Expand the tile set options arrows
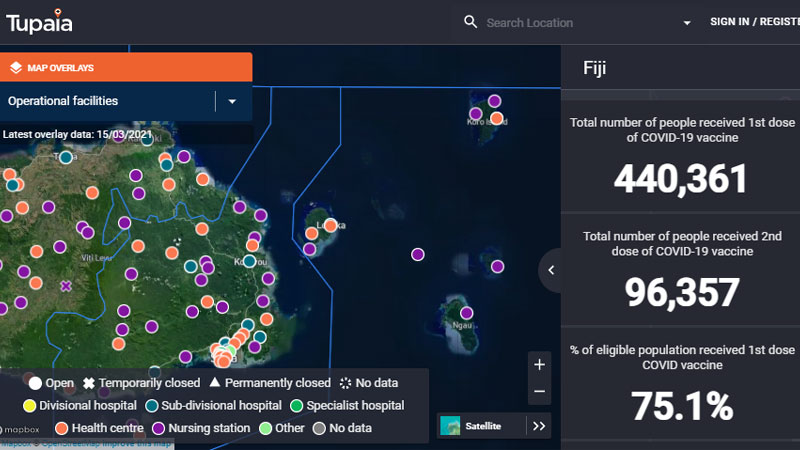Screen dimensions: 800x450 [x=539, y=426]
